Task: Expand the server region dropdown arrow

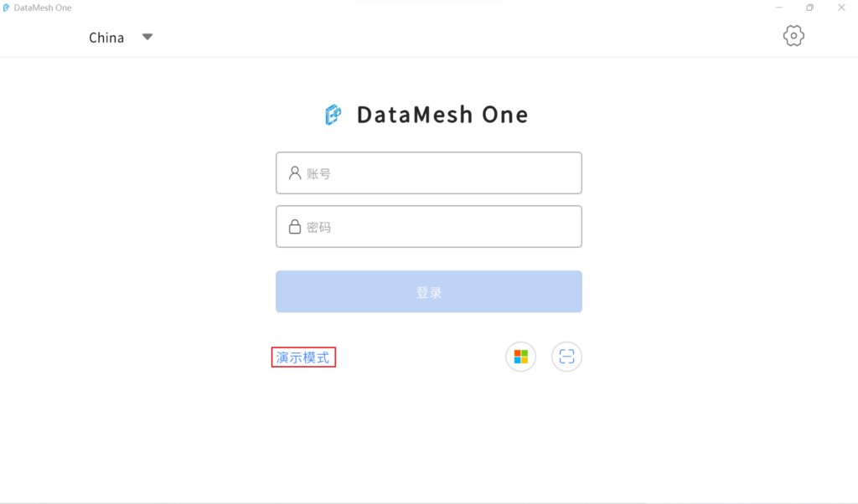Action: [x=147, y=37]
